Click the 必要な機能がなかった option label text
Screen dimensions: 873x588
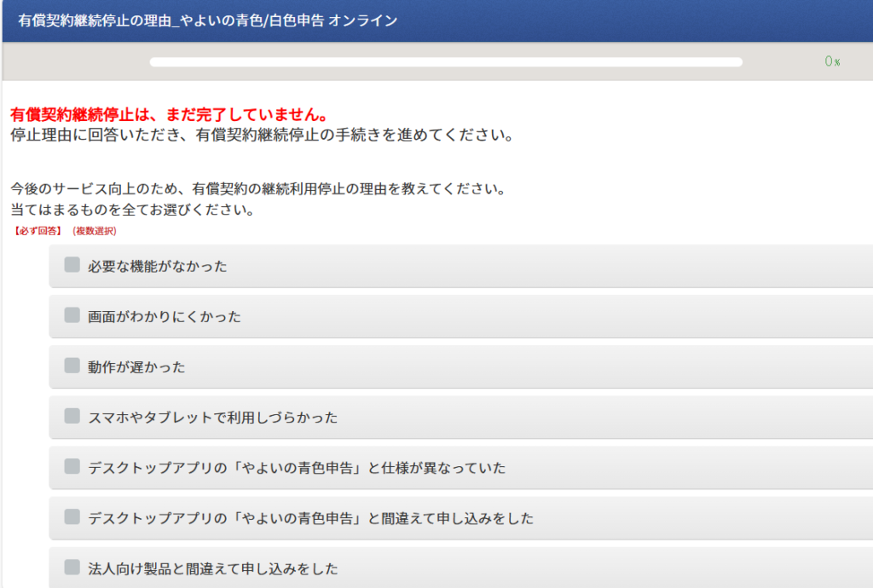(158, 267)
